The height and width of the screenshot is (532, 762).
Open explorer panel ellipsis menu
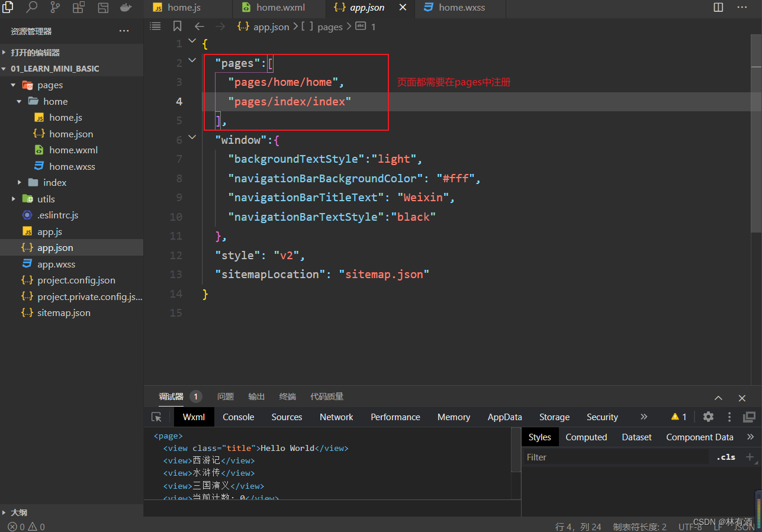(x=124, y=31)
